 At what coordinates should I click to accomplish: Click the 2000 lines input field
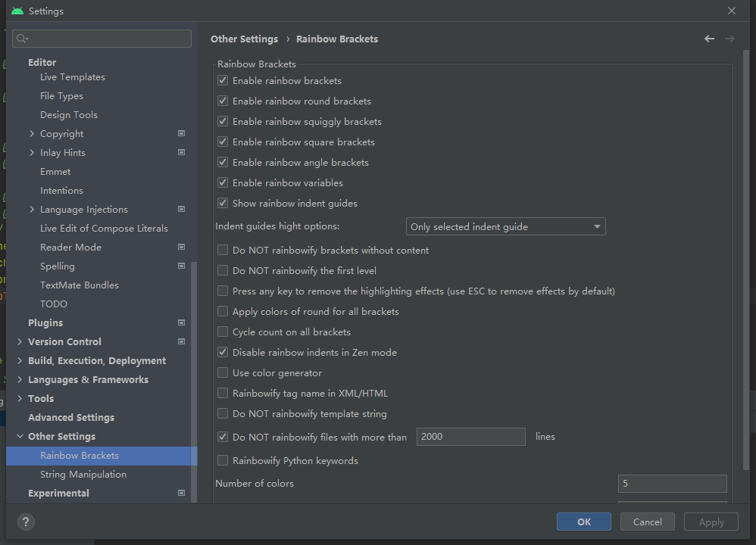[x=470, y=437]
